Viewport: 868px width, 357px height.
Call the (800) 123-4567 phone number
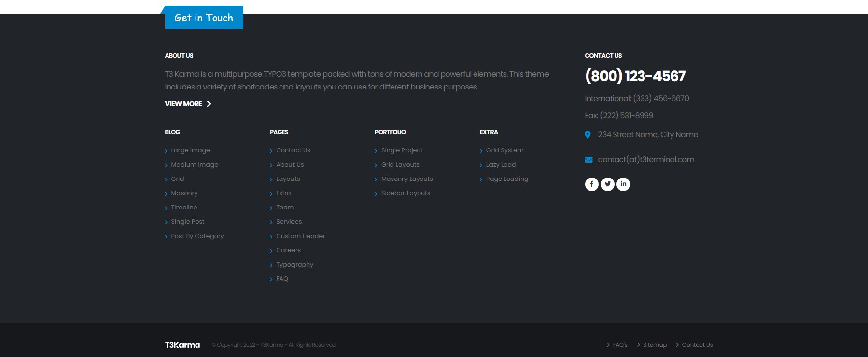click(635, 76)
